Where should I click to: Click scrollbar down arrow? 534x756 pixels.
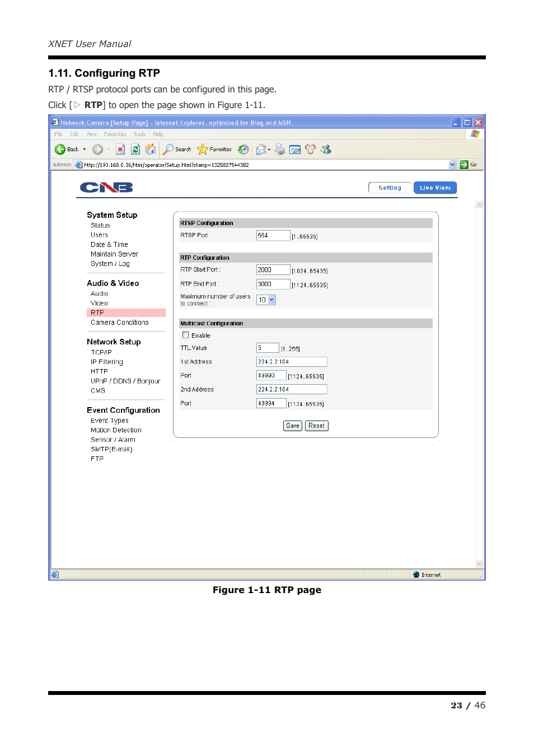tap(479, 563)
